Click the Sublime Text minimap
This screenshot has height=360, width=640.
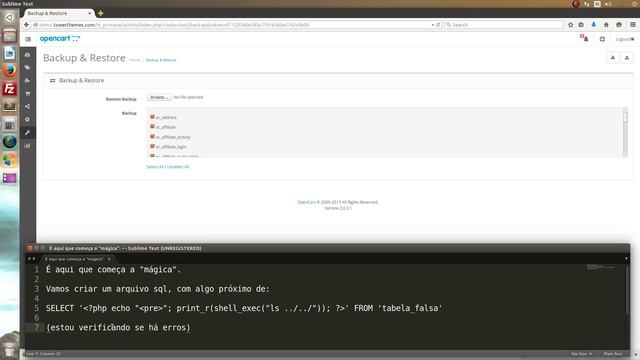pos(601,267)
